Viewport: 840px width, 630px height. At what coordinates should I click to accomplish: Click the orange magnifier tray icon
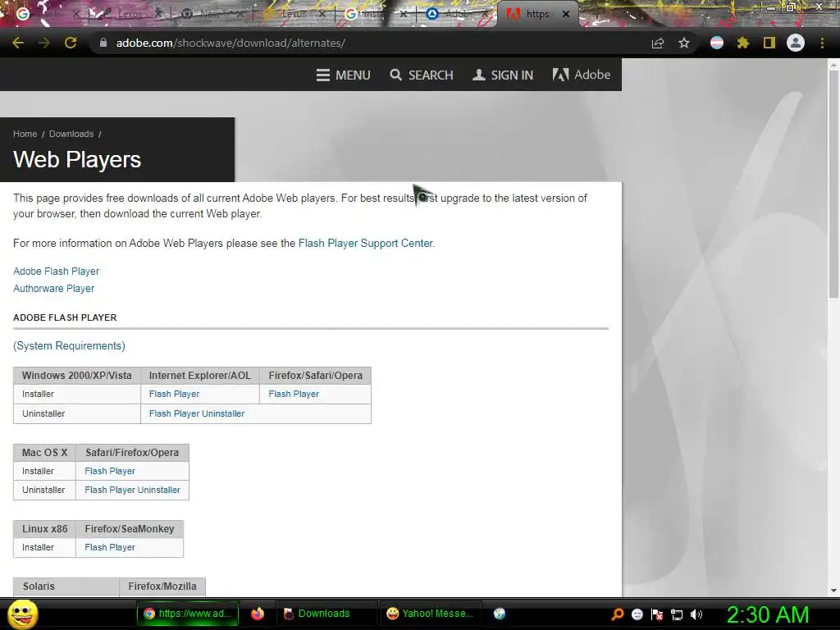click(x=618, y=614)
